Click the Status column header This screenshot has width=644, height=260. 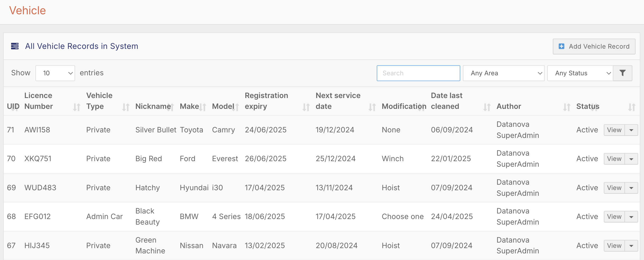(x=588, y=106)
